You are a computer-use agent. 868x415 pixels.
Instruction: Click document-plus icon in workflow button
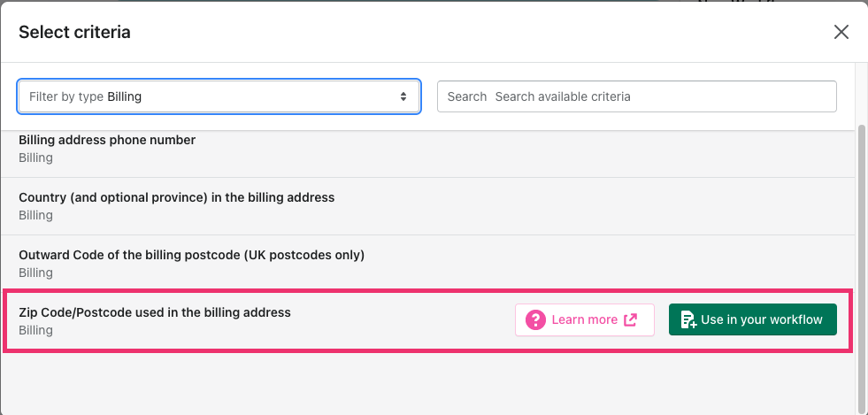click(688, 319)
